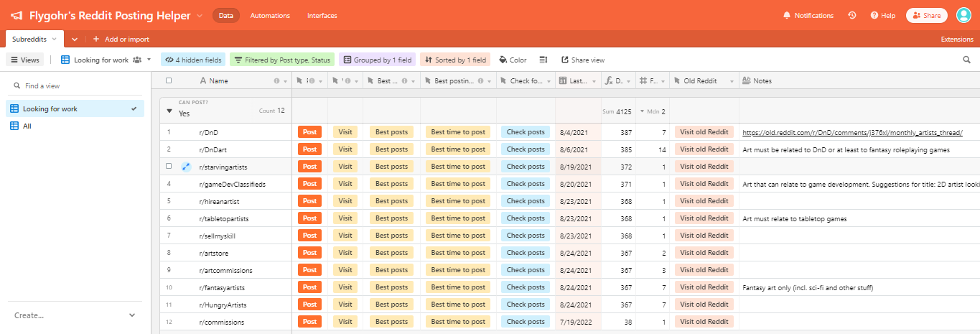
Task: Click number column hash icon
Action: tap(643, 81)
